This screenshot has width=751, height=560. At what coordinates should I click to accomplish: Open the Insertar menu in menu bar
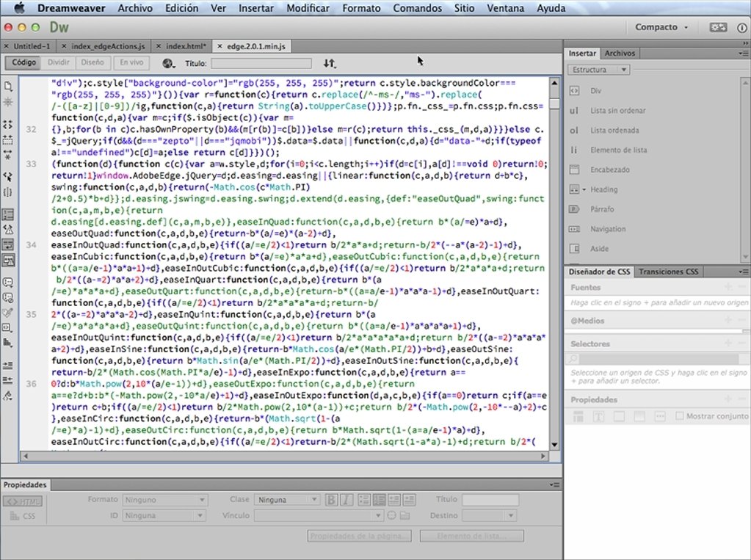click(x=256, y=8)
